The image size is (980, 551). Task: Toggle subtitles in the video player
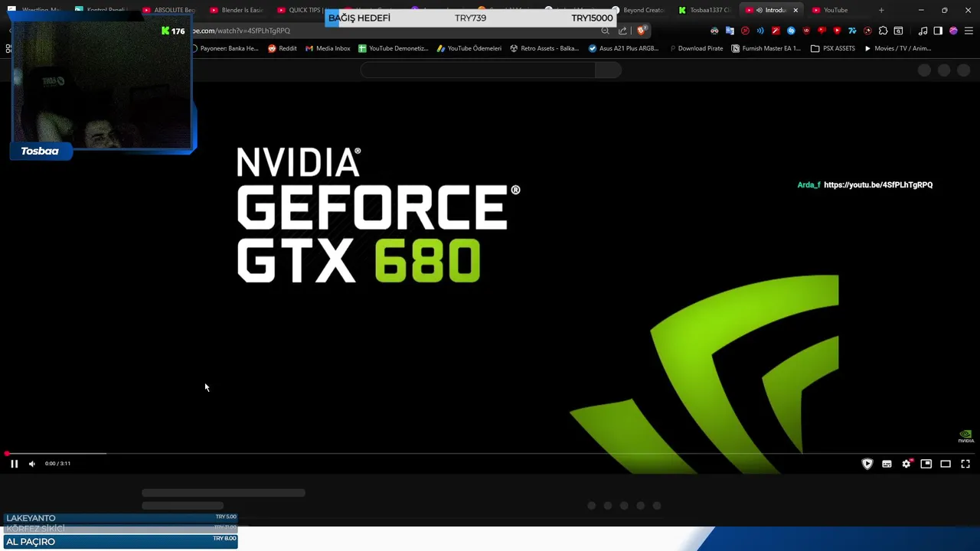(x=887, y=464)
